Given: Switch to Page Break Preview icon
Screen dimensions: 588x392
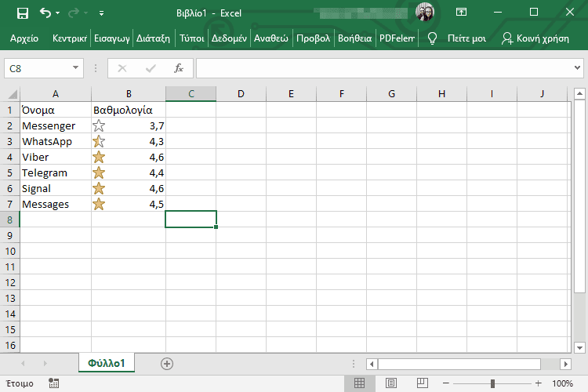Looking at the screenshot, I should (x=423, y=383).
